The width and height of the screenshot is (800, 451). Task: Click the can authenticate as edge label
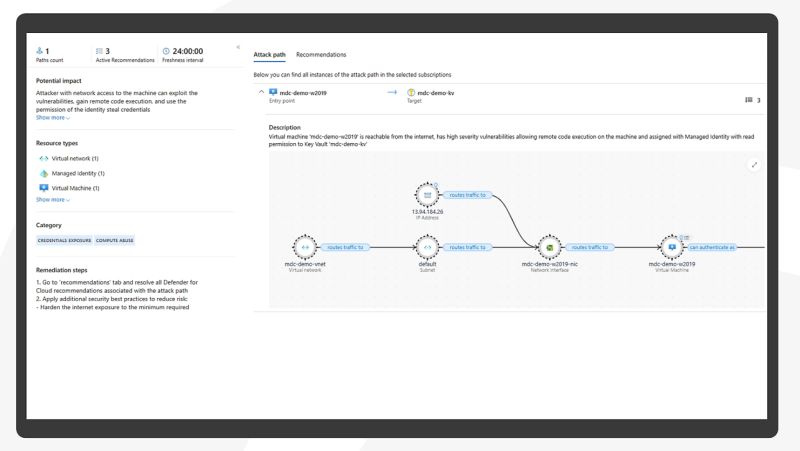click(x=712, y=247)
